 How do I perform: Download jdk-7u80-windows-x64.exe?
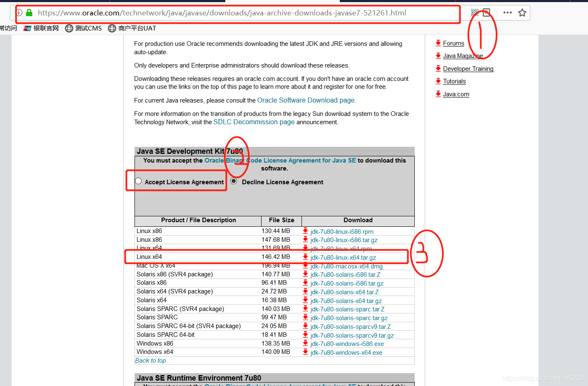(346, 353)
